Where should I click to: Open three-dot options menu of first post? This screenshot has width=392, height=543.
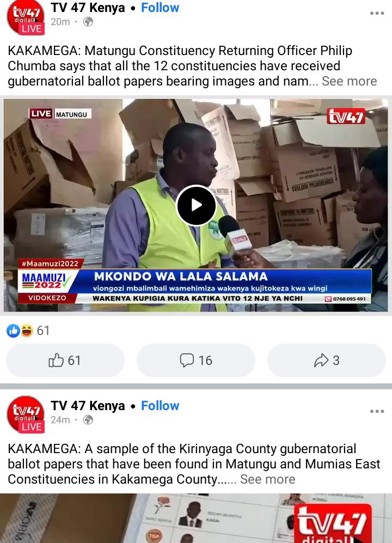[x=377, y=13]
